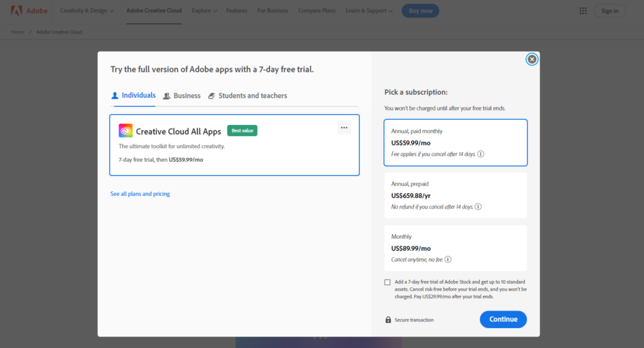Click the Students and teachers icon
Screen dimensions: 644x348
click(211, 96)
